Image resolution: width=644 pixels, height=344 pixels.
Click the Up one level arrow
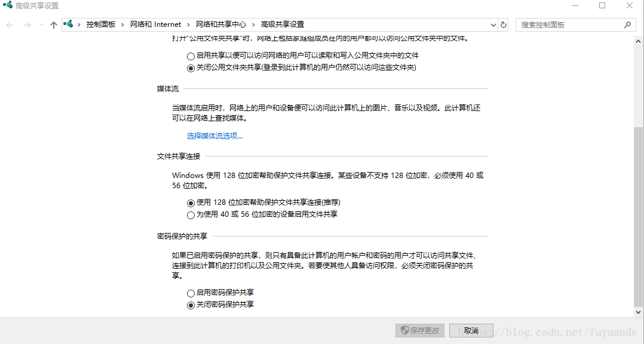click(53, 24)
